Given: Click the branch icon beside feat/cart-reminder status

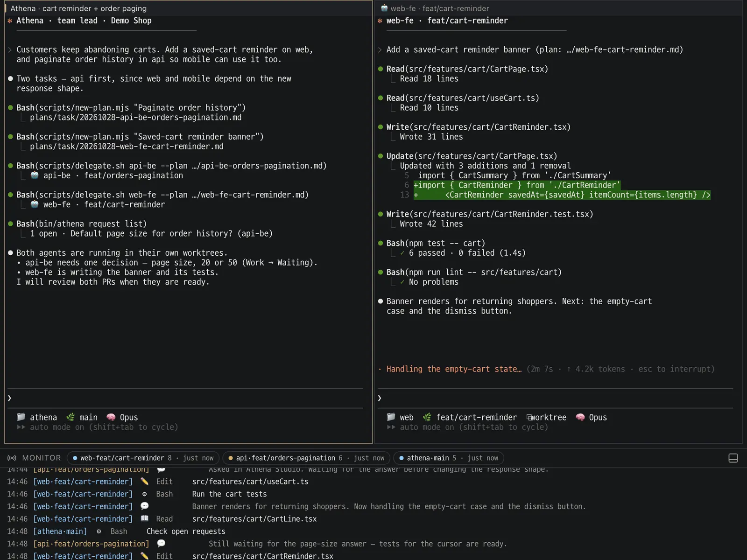Looking at the screenshot, I should (x=427, y=417).
